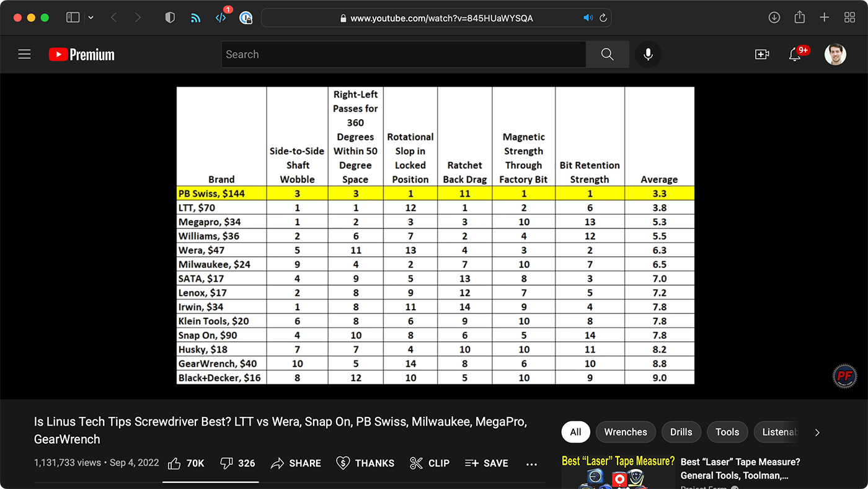This screenshot has width=868, height=489.
Task: Open Best Laser Tape Measure video link
Action: (x=740, y=469)
